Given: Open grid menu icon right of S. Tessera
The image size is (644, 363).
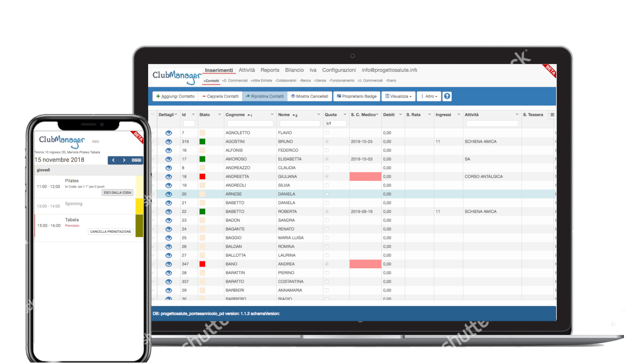Looking at the screenshot, I should point(552,115).
